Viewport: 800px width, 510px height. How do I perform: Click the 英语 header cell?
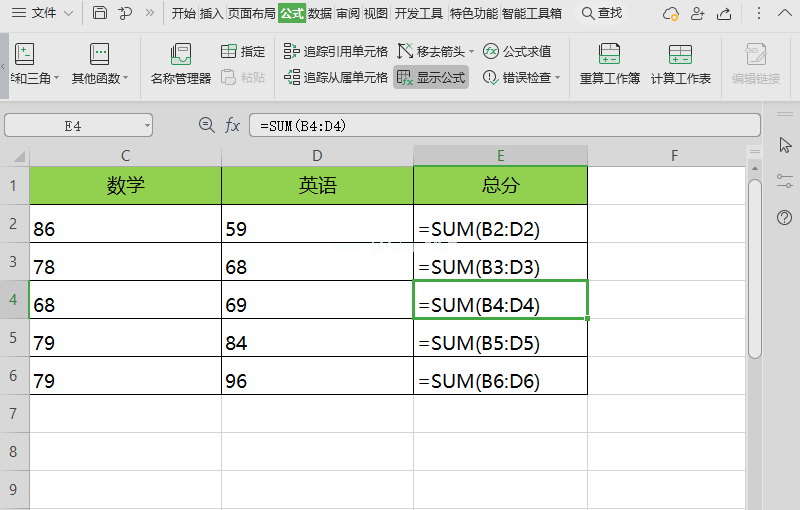pos(317,186)
